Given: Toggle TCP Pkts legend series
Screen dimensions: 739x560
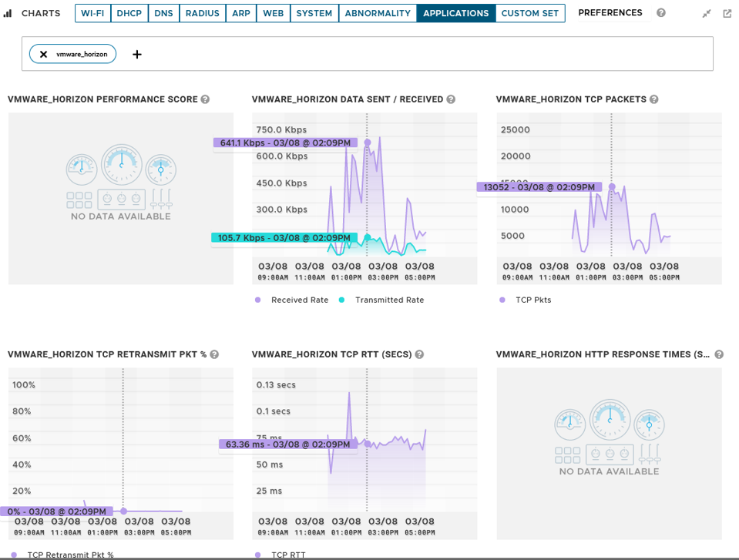Looking at the screenshot, I should (x=525, y=300).
